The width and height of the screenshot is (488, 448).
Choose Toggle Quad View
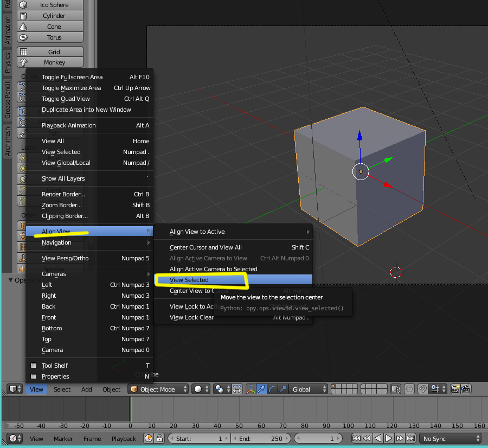click(x=89, y=99)
